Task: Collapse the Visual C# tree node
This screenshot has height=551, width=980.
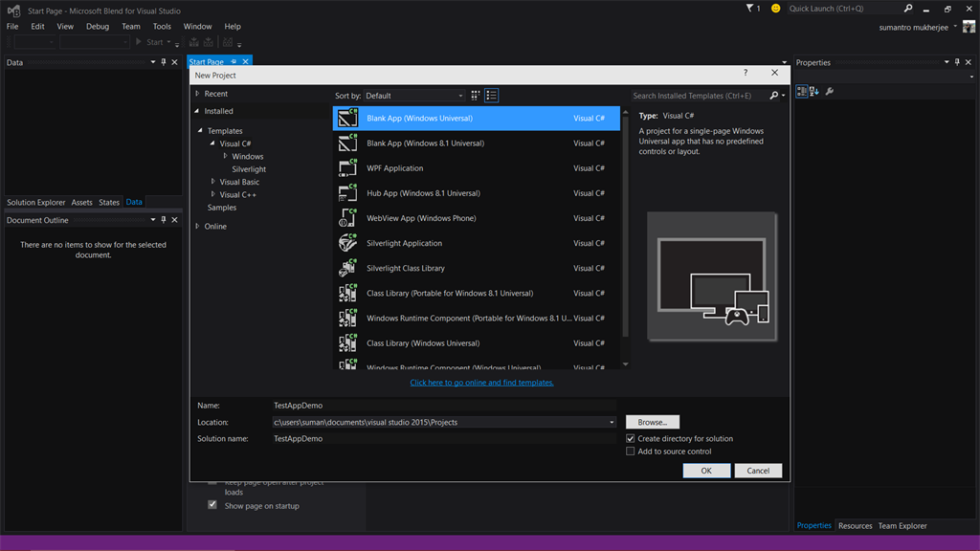Action: (212, 143)
